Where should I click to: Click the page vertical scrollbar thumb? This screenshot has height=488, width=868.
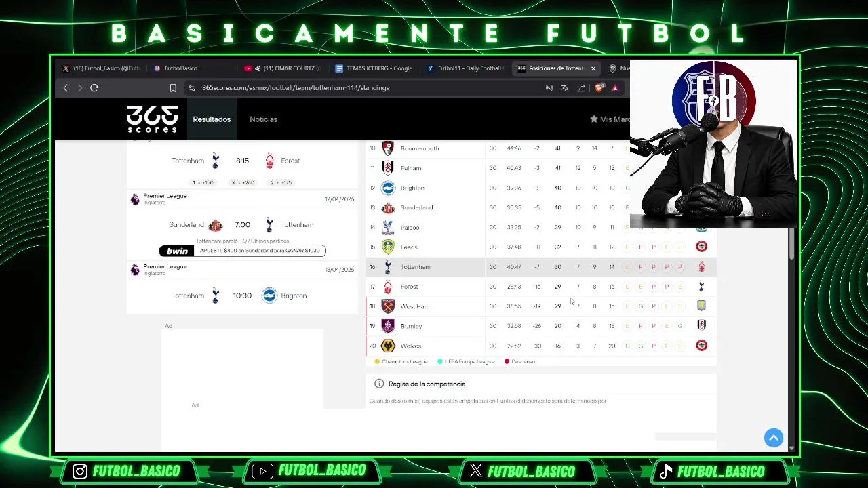click(791, 243)
